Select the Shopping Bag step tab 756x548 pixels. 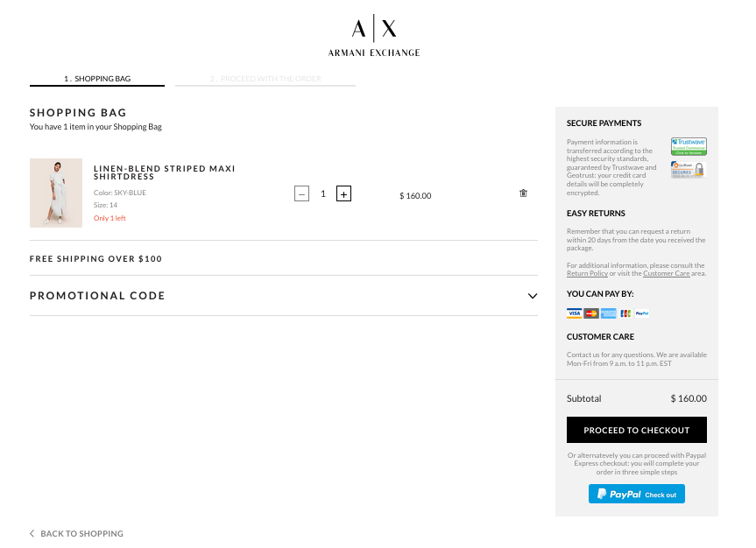[x=97, y=79]
